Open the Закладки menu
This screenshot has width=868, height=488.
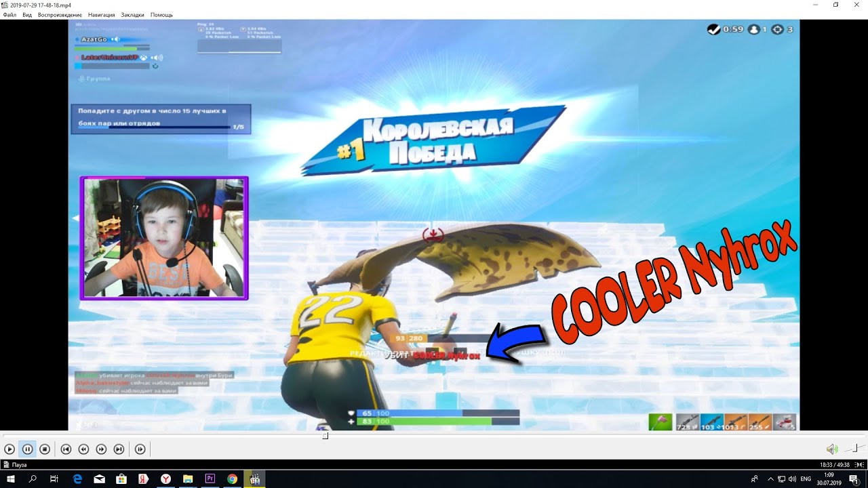pyautogui.click(x=133, y=15)
